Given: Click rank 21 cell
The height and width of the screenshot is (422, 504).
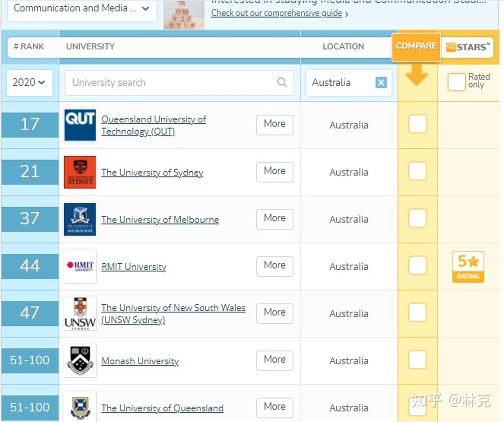Looking at the screenshot, I should (x=30, y=172).
